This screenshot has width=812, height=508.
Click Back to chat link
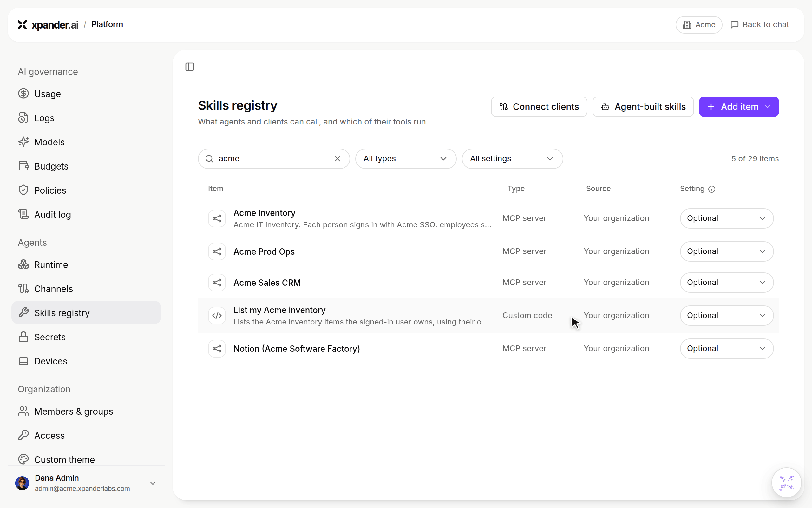coord(760,24)
